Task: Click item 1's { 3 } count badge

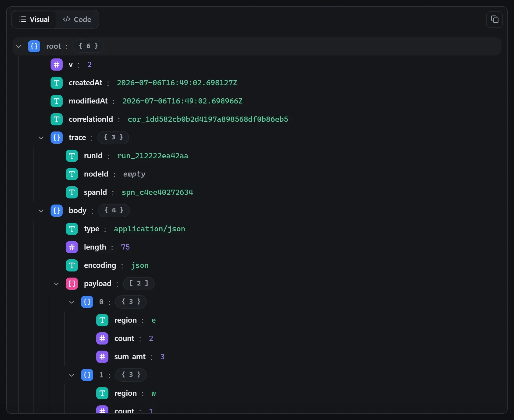Action: click(131, 375)
